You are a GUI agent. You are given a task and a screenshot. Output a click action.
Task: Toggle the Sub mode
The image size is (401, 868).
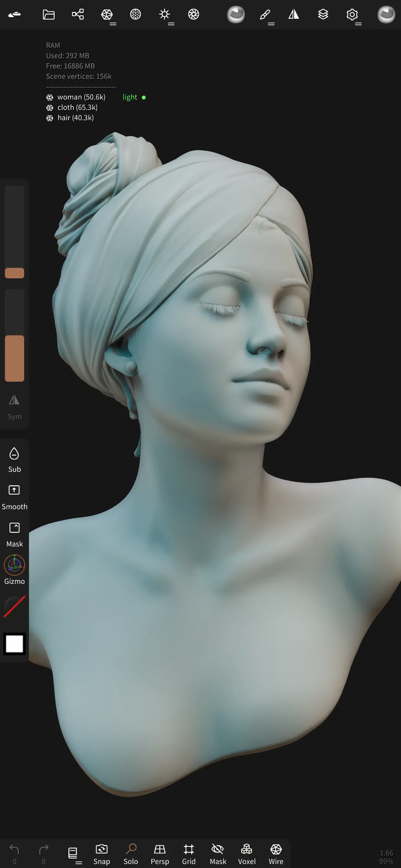(x=15, y=460)
